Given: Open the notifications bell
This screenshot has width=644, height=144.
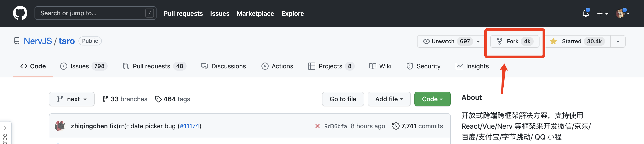Looking at the screenshot, I should [x=585, y=13].
